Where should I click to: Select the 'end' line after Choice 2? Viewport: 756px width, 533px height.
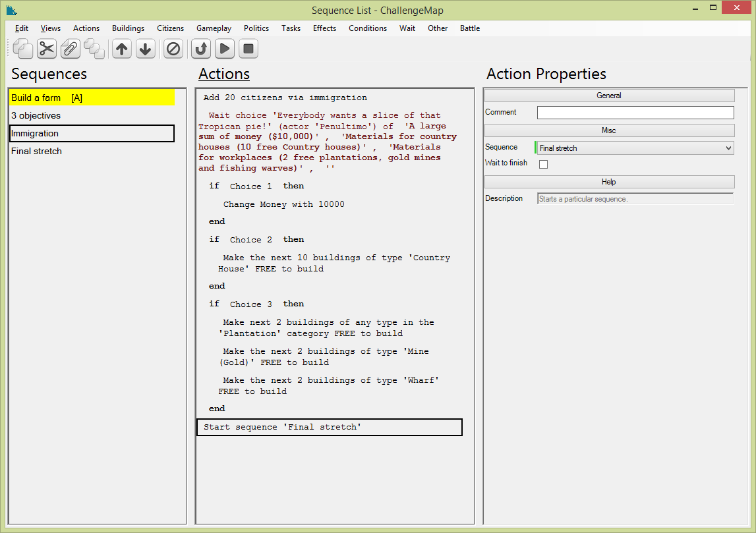[x=217, y=286]
